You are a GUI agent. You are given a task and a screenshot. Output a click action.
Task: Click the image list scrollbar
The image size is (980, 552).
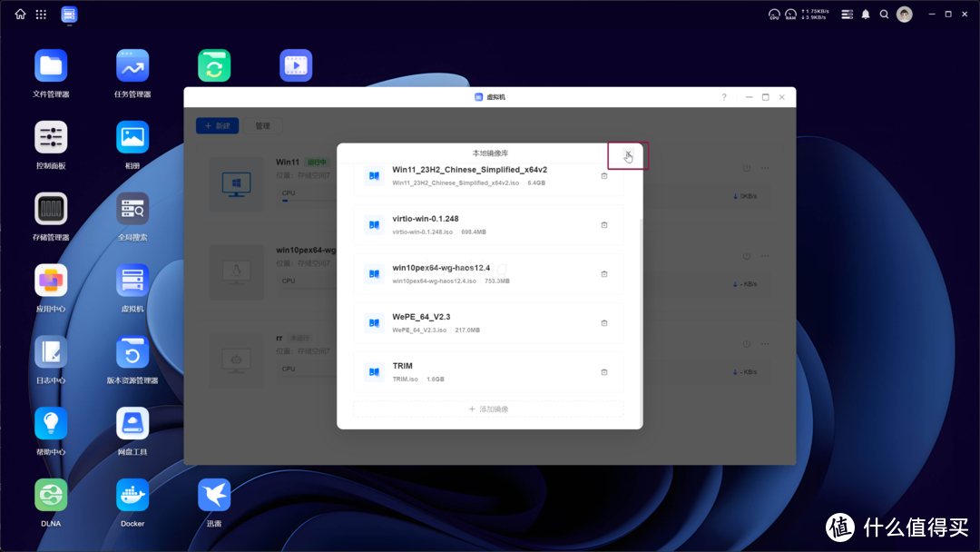[x=641, y=318]
